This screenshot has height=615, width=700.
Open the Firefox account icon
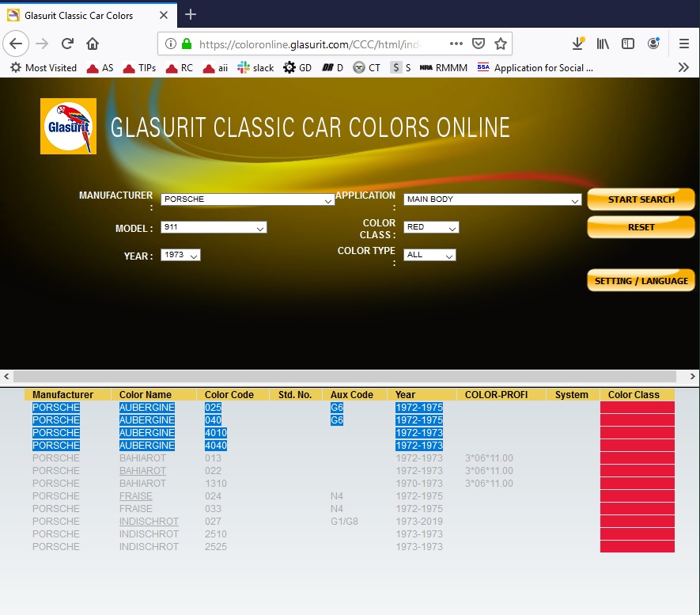tap(653, 44)
